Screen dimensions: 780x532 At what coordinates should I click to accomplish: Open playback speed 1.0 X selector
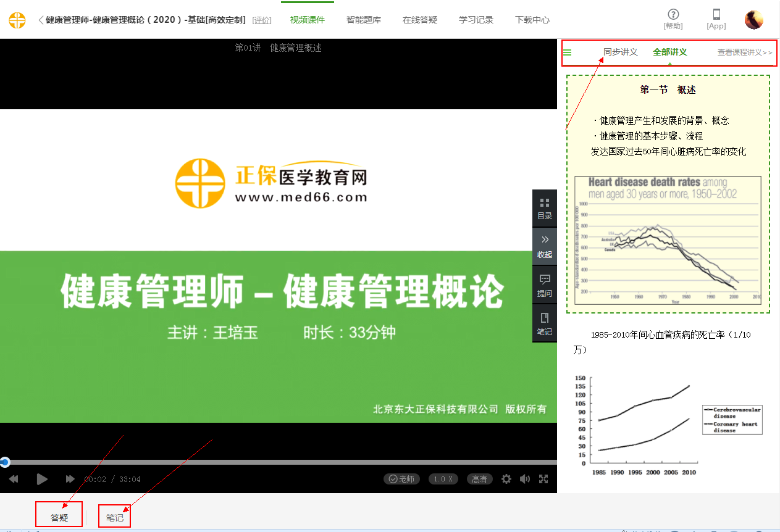tap(443, 479)
